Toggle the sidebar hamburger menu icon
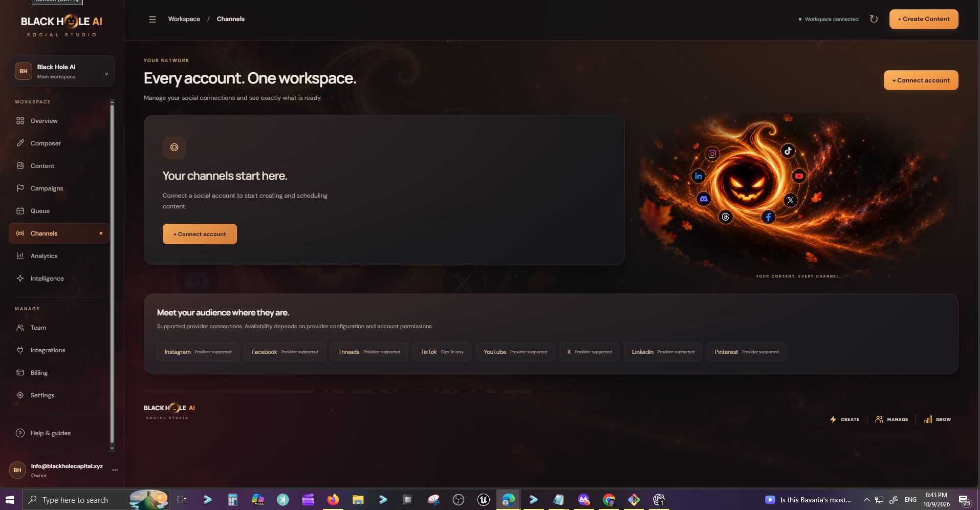This screenshot has height=510, width=980. pyautogui.click(x=152, y=19)
